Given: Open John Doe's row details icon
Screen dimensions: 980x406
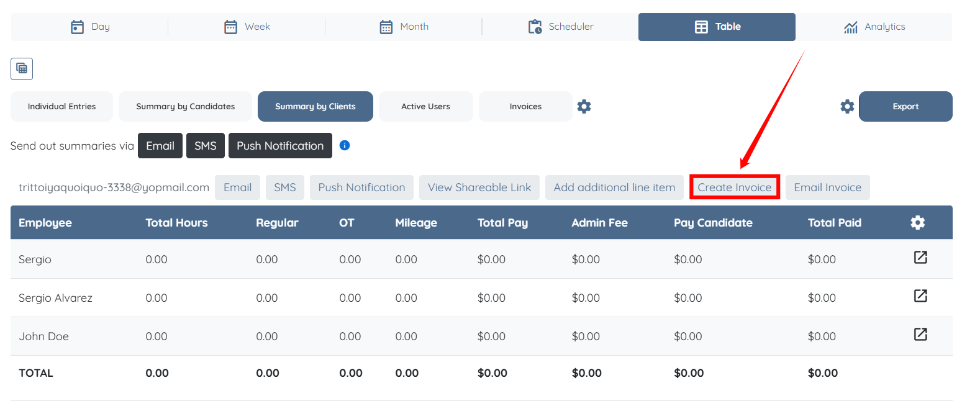Looking at the screenshot, I should 920,335.
